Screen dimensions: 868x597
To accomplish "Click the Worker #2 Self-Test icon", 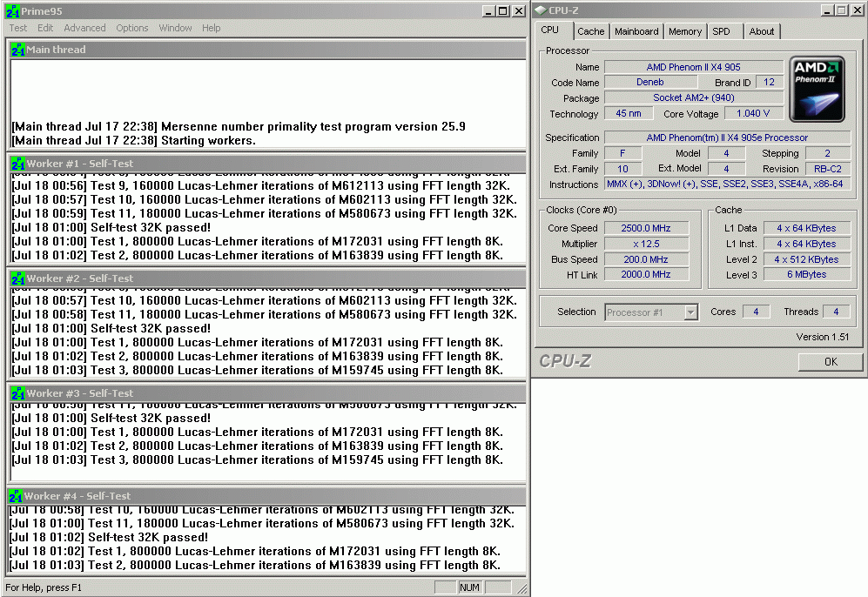I will coord(17,278).
